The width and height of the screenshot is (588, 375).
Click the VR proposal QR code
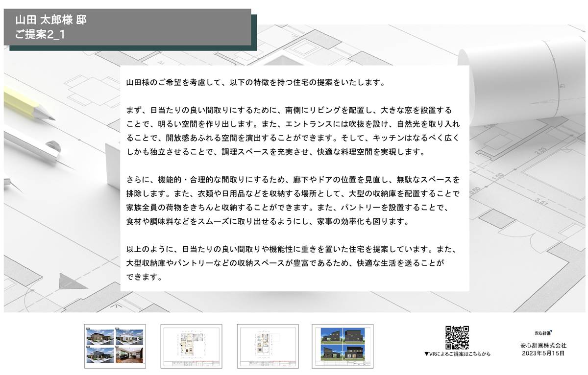pos(457,337)
